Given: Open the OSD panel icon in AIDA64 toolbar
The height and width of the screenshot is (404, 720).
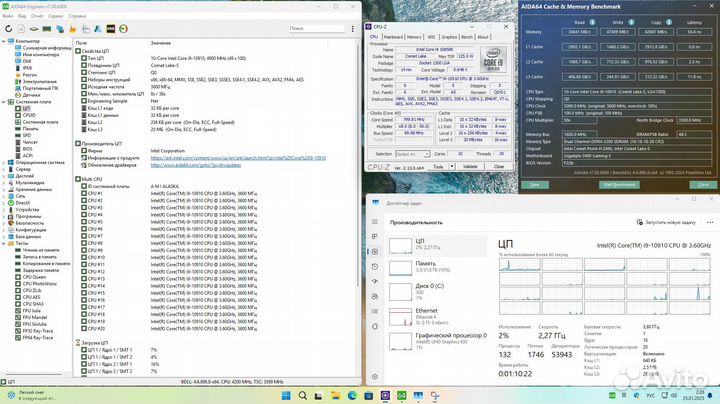Looking at the screenshot, I should pos(111,29).
